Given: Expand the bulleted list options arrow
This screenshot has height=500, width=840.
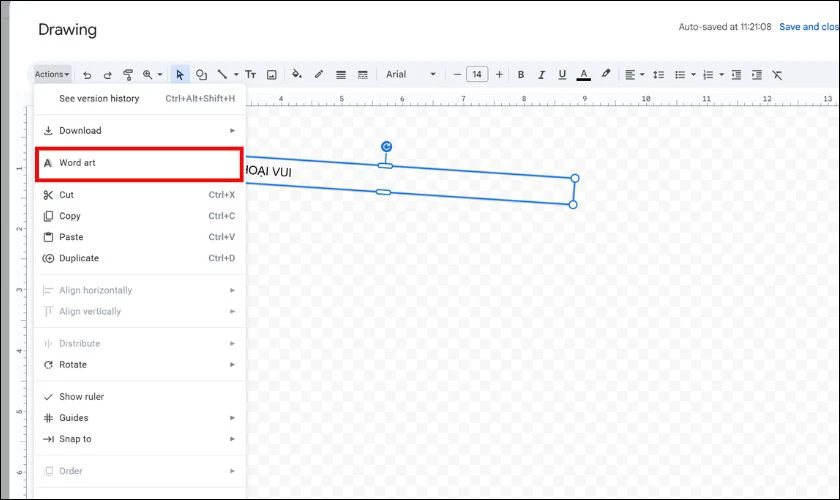Looking at the screenshot, I should [x=693, y=74].
